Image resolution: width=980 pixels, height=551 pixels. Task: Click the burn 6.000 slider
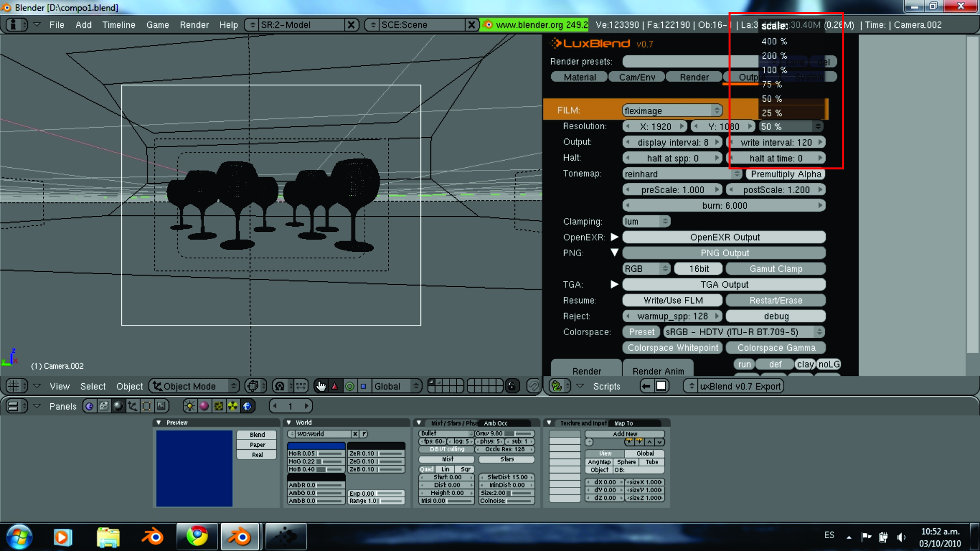tap(724, 206)
